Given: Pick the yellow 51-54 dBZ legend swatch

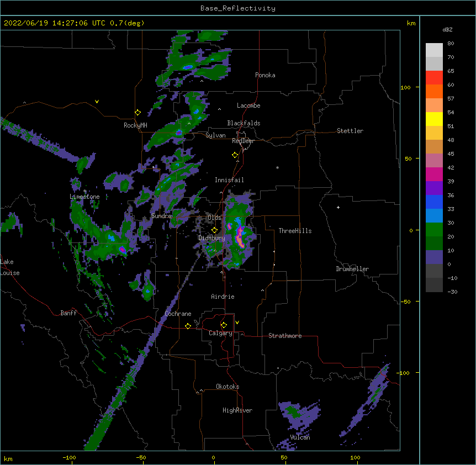Looking at the screenshot, I should [434, 119].
